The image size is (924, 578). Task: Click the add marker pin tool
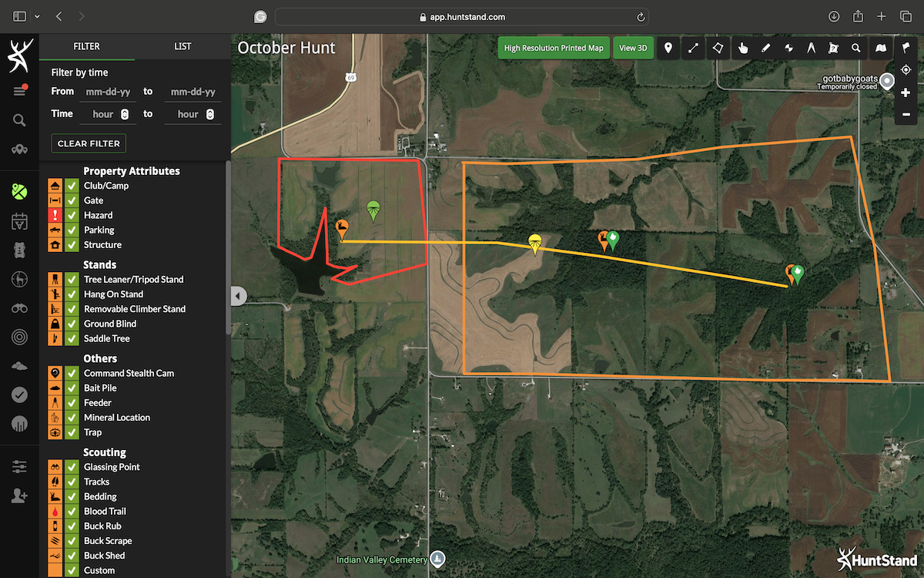click(668, 48)
